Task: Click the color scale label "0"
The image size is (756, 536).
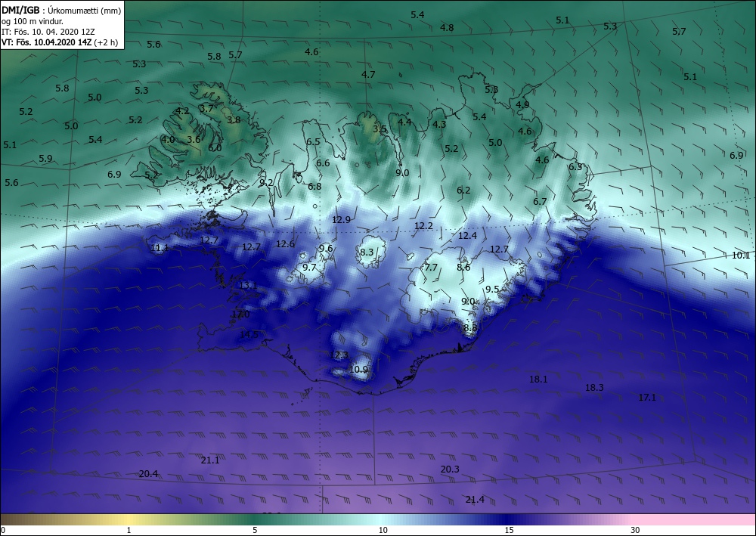Action: 3,530
